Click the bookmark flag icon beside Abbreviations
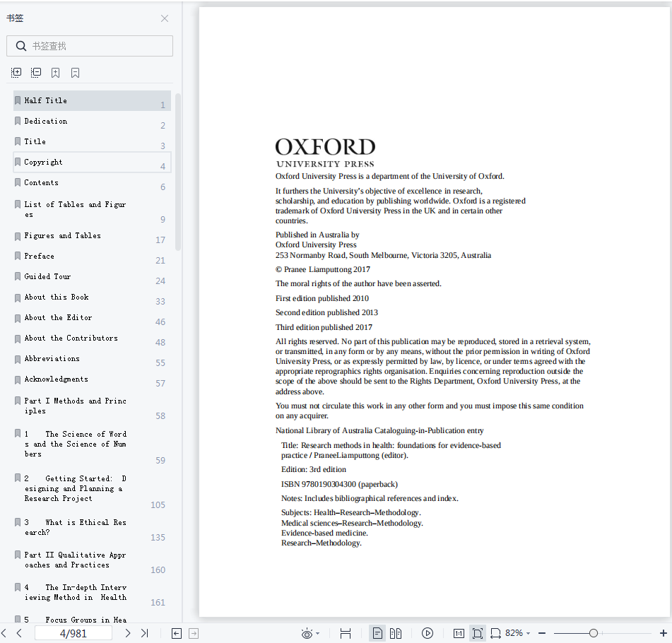 coord(18,359)
